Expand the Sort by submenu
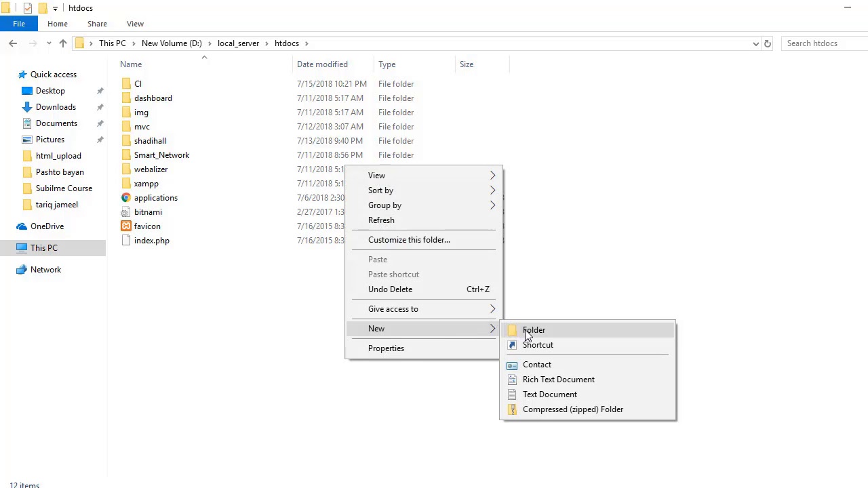The height and width of the screenshot is (488, 868). point(493,190)
